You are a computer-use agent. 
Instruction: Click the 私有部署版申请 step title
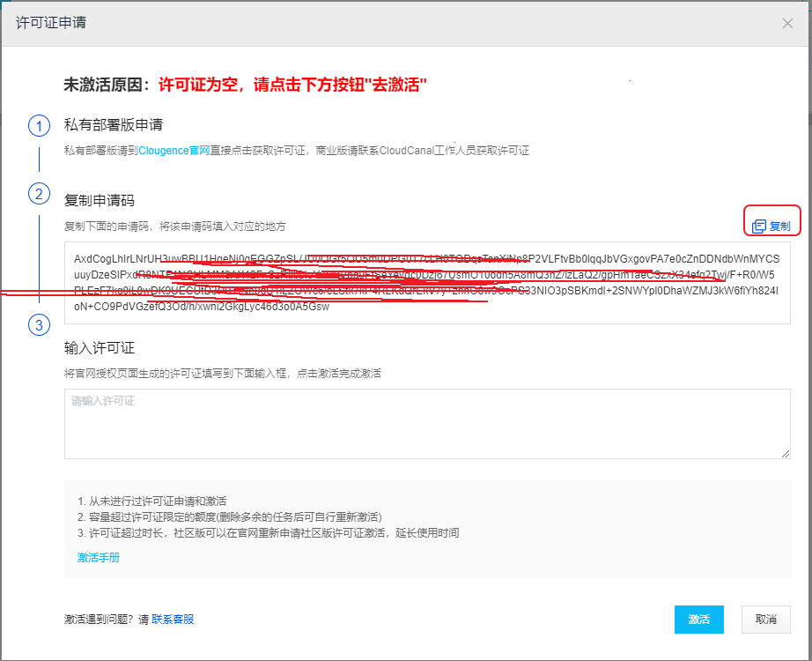[114, 124]
